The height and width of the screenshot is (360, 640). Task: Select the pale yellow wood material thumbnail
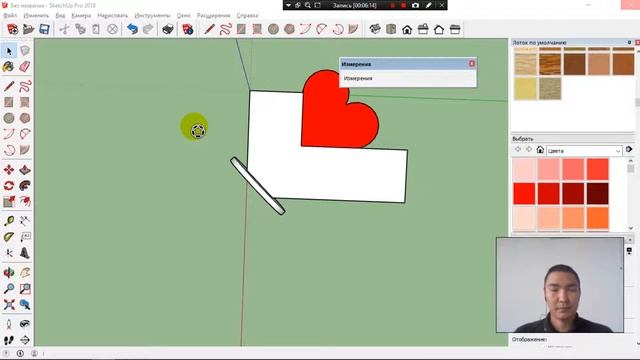[525, 88]
